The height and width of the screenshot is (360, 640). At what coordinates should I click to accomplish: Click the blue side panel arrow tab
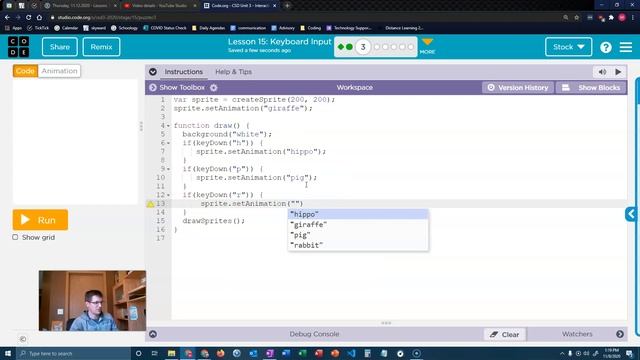(631, 214)
